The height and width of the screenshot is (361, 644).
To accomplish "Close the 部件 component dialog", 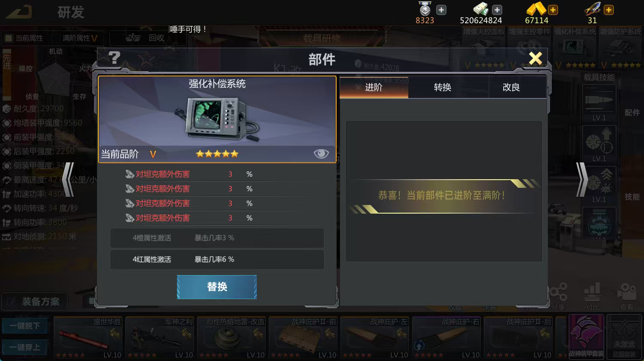I will (x=535, y=58).
